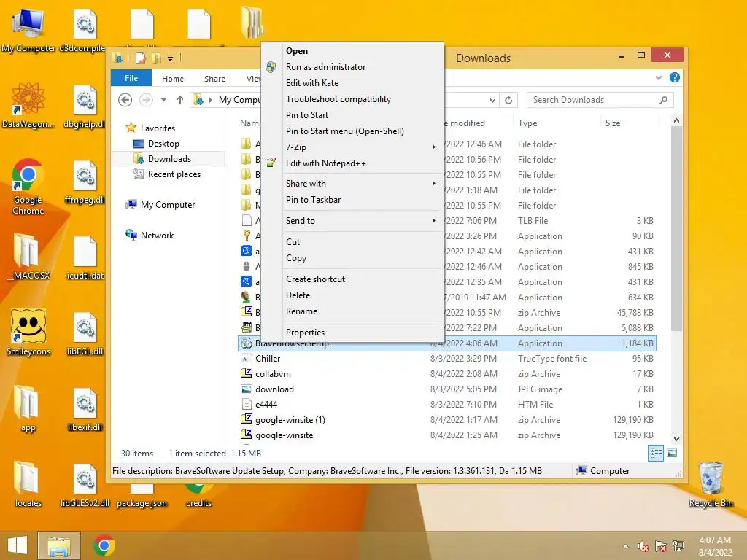The height and width of the screenshot is (560, 747).
Task: Open the Home ribbon tab
Action: [x=172, y=79]
